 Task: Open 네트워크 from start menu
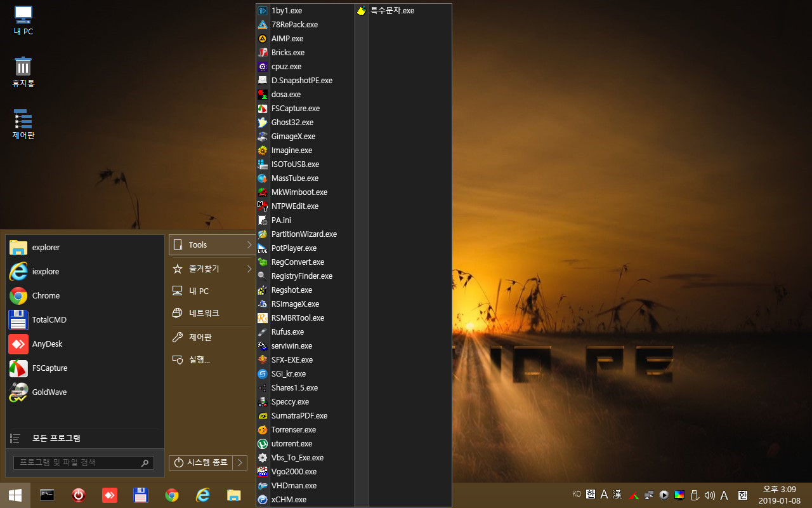pyautogui.click(x=212, y=313)
